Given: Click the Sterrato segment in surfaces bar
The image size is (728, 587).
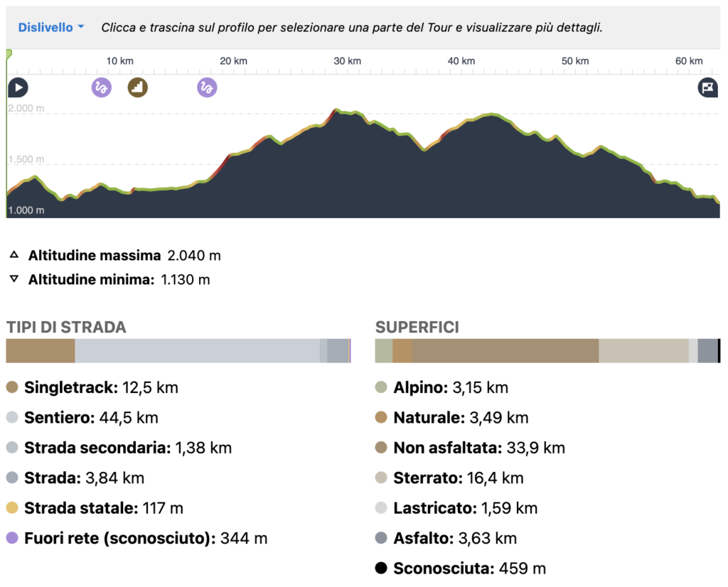Looking at the screenshot, I should coord(643,351).
